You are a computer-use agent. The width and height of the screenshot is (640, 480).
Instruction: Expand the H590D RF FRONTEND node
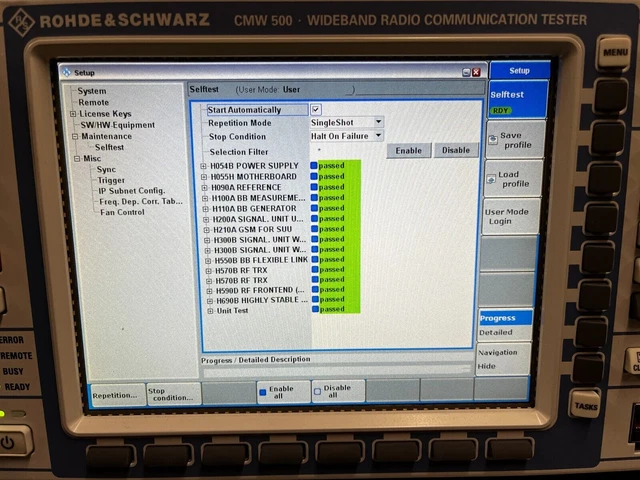209,291
